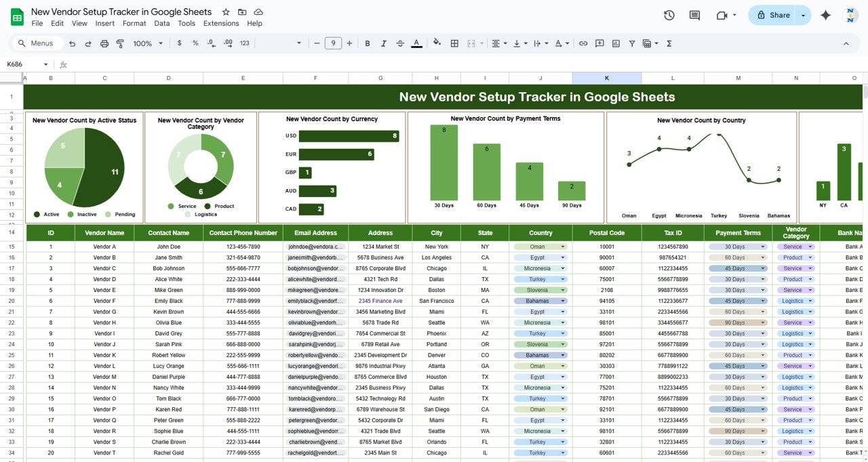
Task: Click the Active Status pie chart
Action: coord(84,167)
